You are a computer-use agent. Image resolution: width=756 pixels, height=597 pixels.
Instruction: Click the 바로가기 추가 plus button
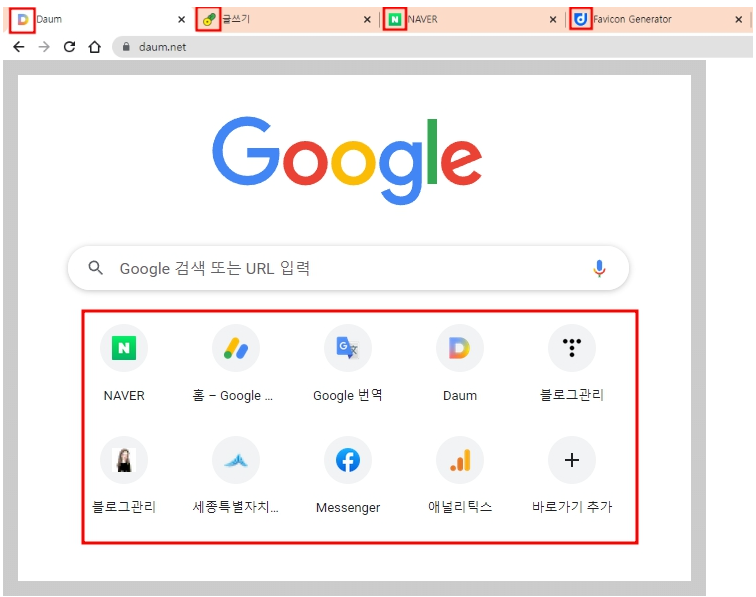point(572,460)
